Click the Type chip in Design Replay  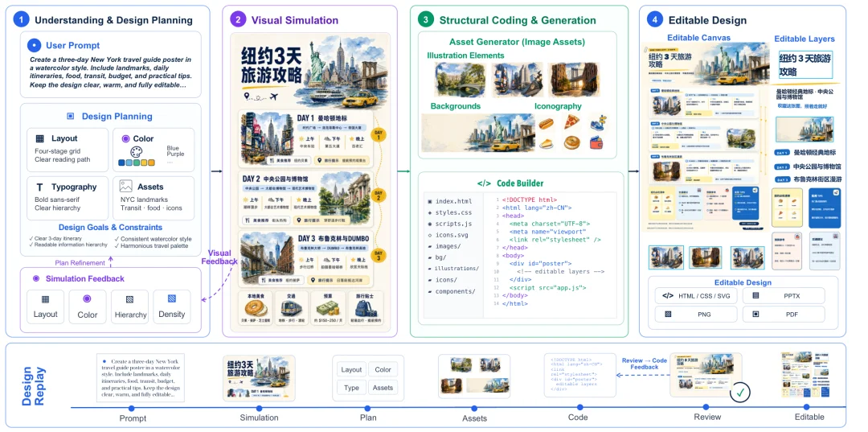(x=351, y=388)
